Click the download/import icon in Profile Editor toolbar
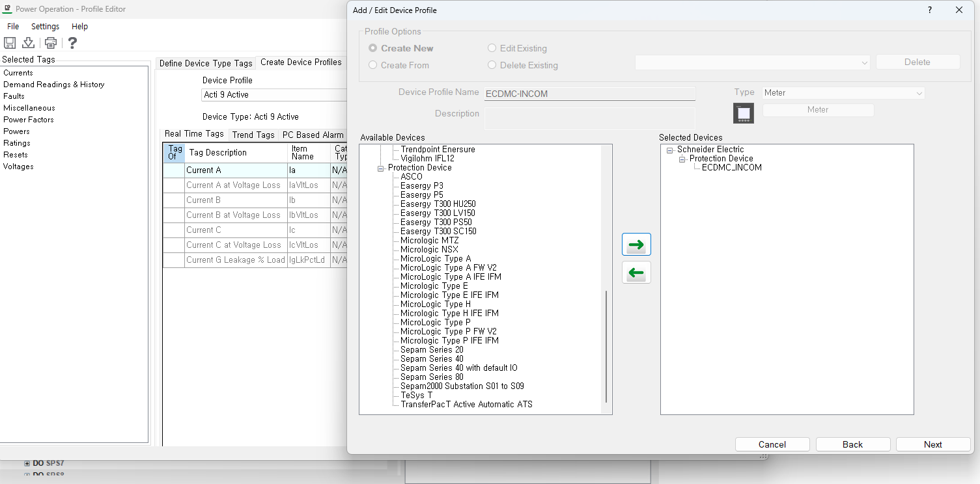 28,43
